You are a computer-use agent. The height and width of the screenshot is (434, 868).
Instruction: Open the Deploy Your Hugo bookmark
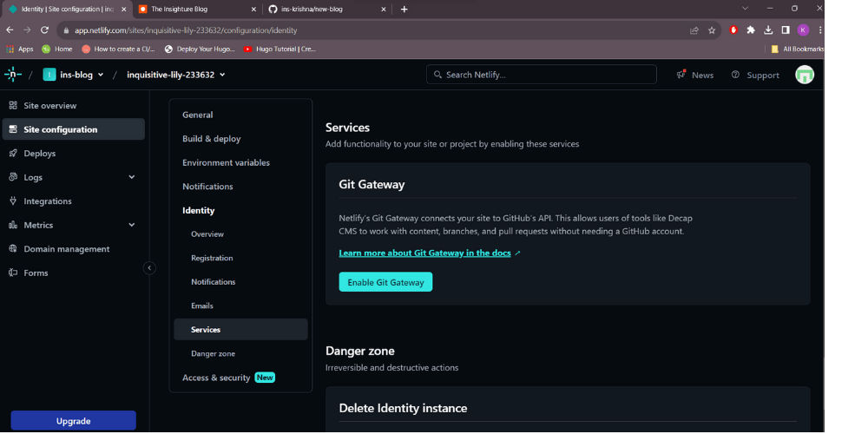pyautogui.click(x=200, y=49)
